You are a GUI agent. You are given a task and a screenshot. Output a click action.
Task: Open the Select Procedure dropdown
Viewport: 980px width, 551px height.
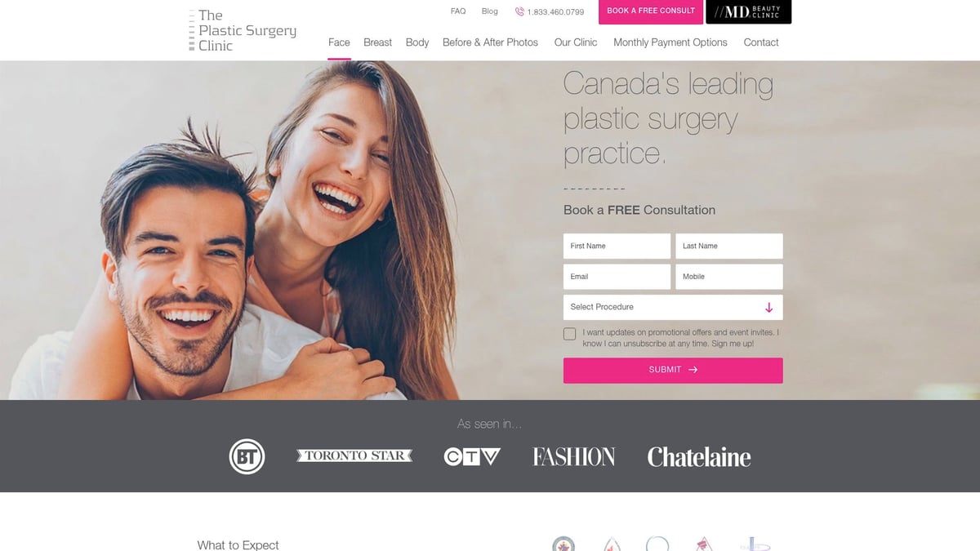(673, 307)
